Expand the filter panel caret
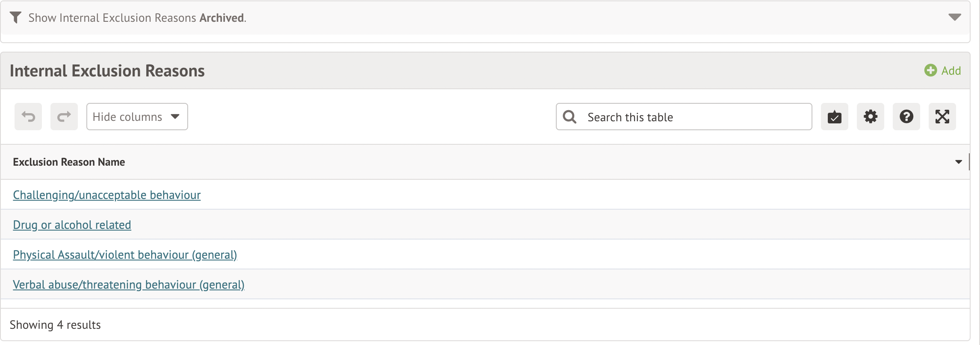 point(954,17)
